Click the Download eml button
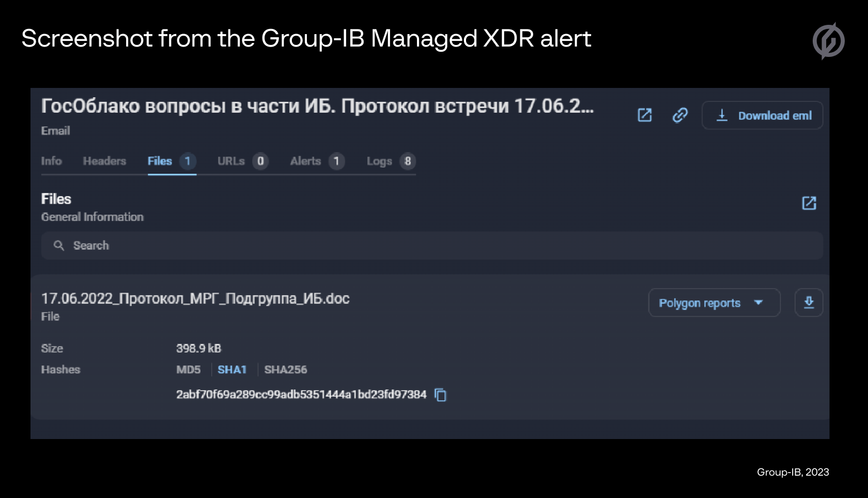868x498 pixels. (x=762, y=115)
